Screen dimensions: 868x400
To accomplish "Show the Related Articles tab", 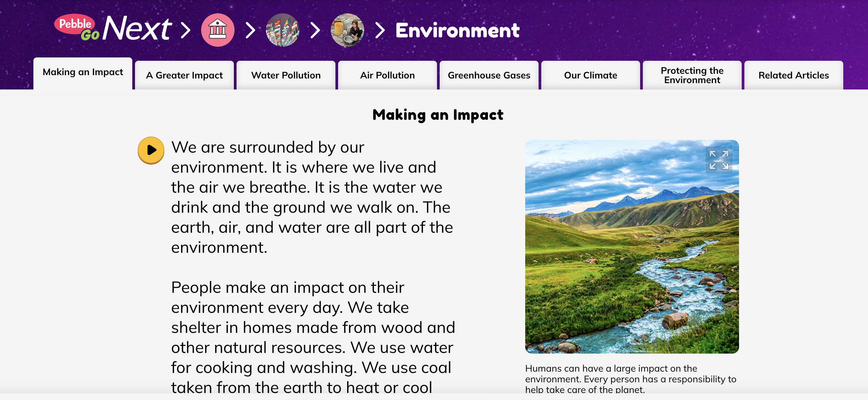I will click(x=793, y=75).
